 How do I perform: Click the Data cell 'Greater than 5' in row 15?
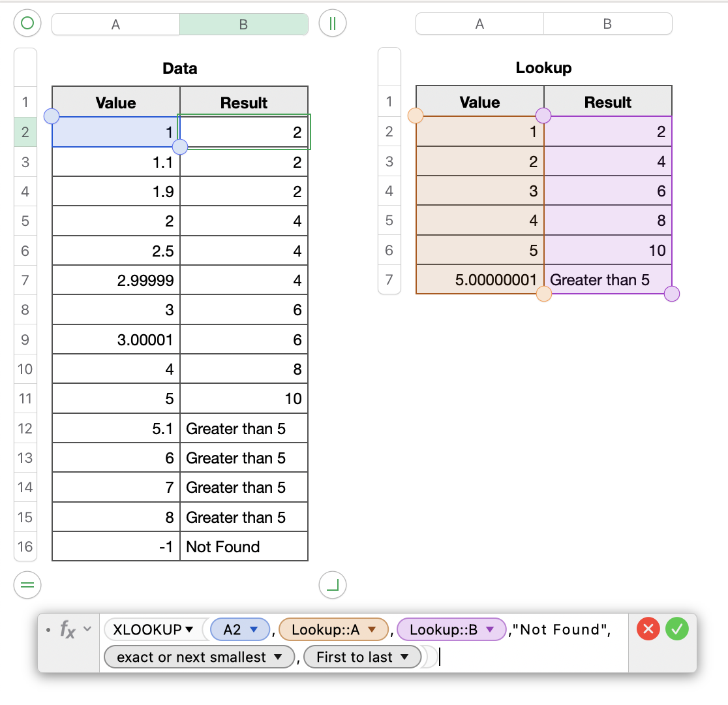click(244, 517)
